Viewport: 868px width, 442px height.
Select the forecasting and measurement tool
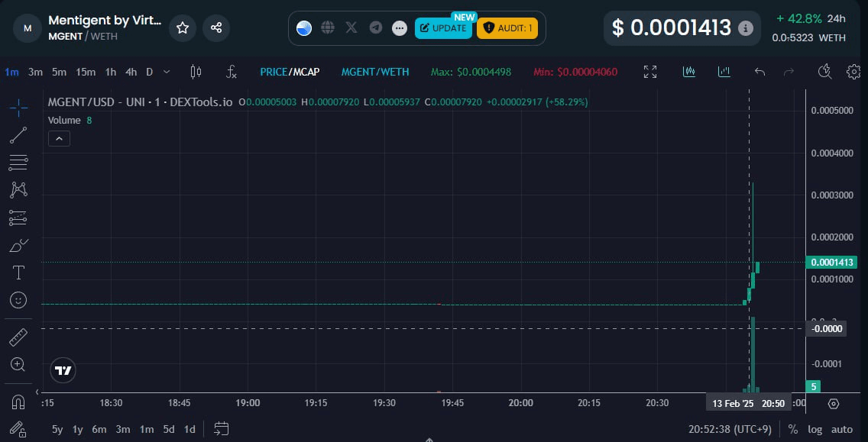pyautogui.click(x=18, y=218)
